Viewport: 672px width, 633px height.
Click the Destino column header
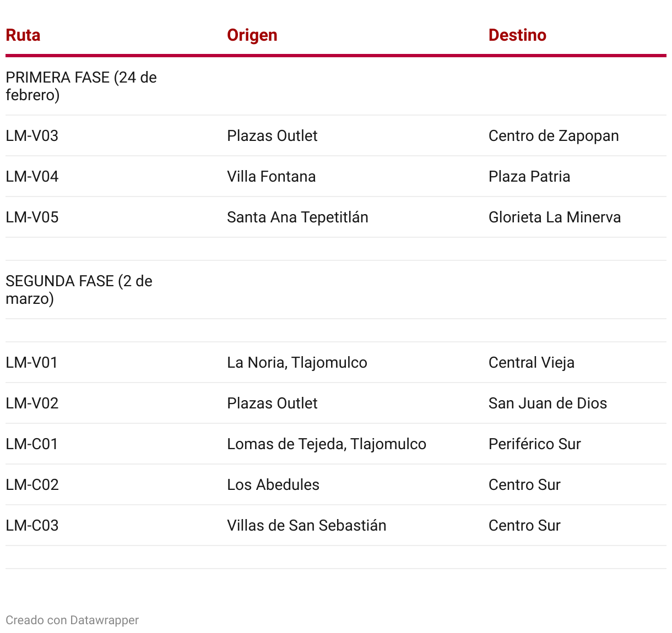(517, 35)
